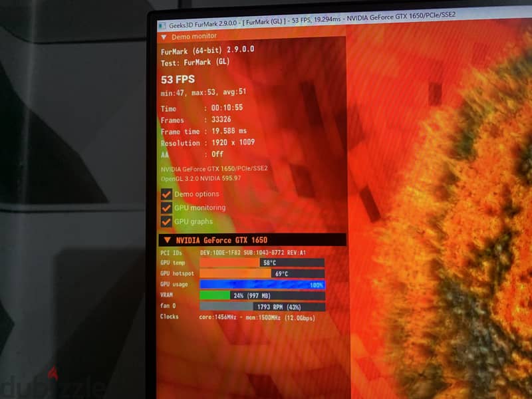The width and height of the screenshot is (532, 399).
Task: Click the FurMark (64-bit) 2.9.0.0 text
Action: [x=207, y=51]
